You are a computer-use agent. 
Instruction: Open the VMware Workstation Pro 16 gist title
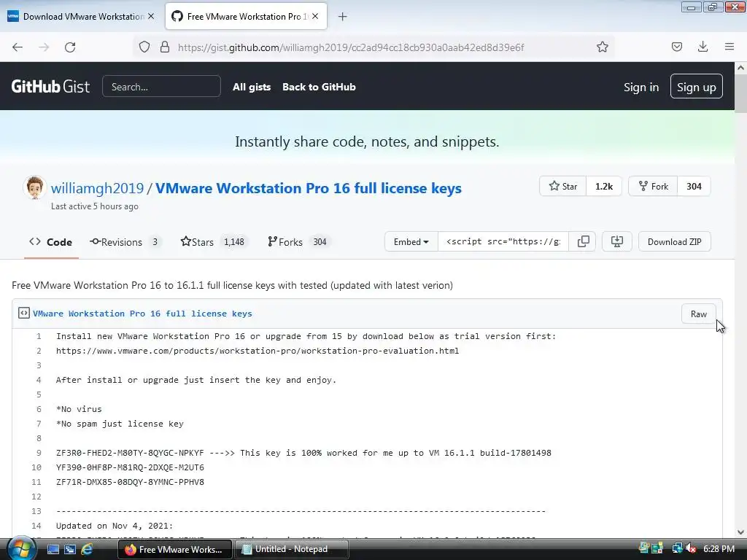click(309, 188)
